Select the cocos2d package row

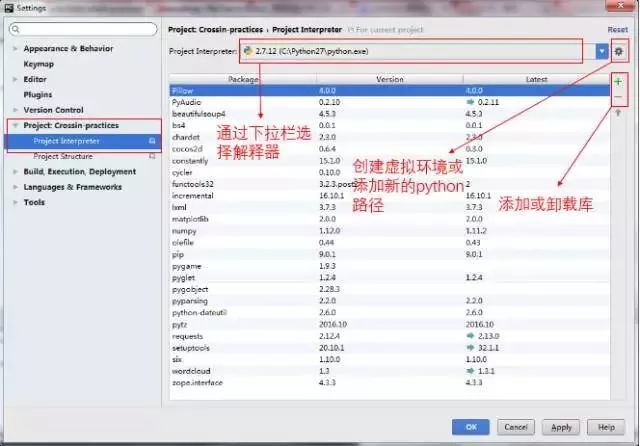click(390, 149)
